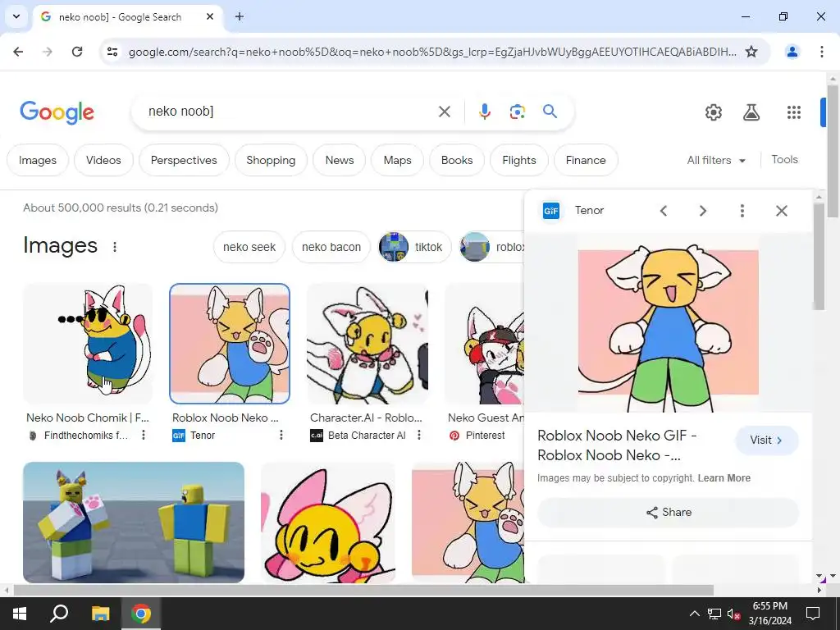Open the Neko Noob Chomik image thumbnail
Image resolution: width=840 pixels, height=630 pixels.
point(88,344)
